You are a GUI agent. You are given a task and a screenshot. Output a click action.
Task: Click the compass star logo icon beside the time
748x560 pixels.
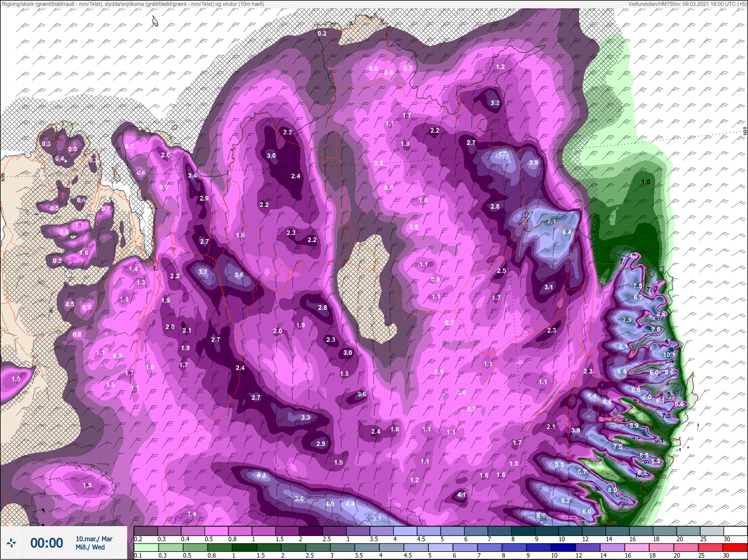[x=12, y=543]
